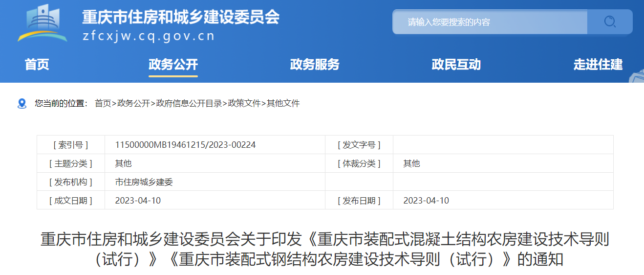This screenshot has height=275, width=644.
Task: Open 其他文件 breadcrumb link
Action: coord(283,104)
